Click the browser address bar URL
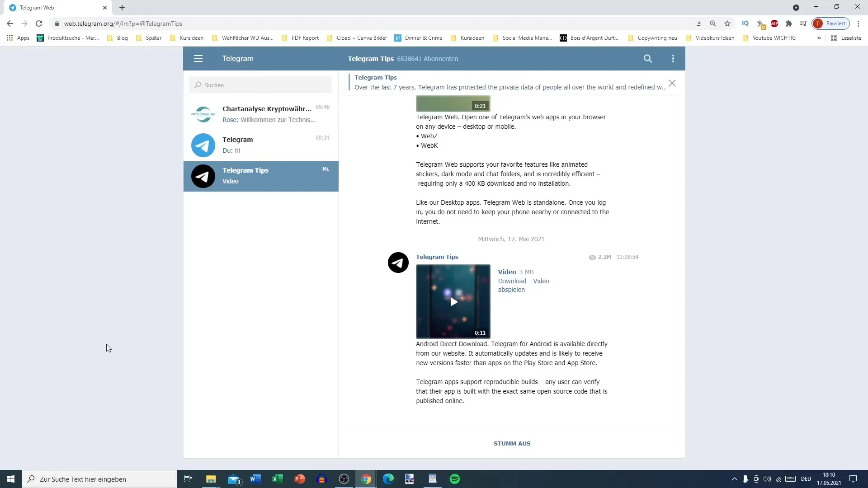The image size is (868, 488). pyautogui.click(x=123, y=23)
